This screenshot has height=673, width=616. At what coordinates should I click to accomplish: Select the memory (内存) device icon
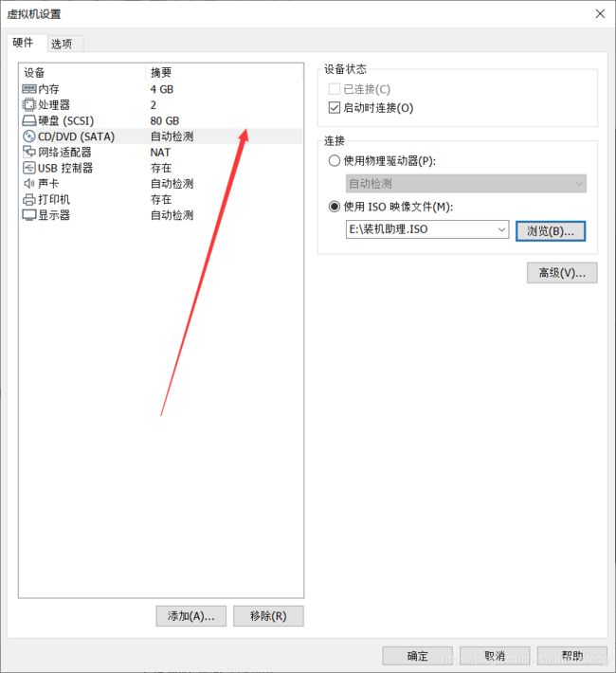point(29,89)
